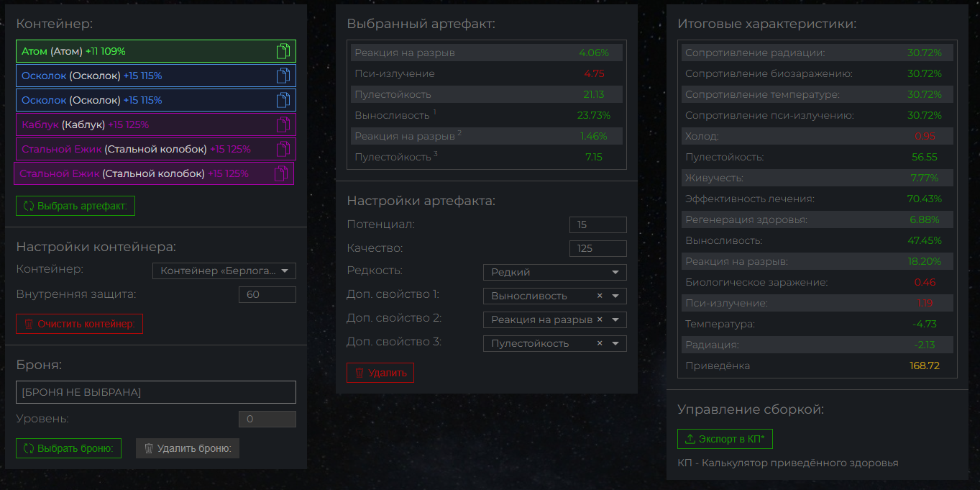Click the Сопротивление температуре 30.72% row
This screenshot has height=490, width=980.
(818, 94)
